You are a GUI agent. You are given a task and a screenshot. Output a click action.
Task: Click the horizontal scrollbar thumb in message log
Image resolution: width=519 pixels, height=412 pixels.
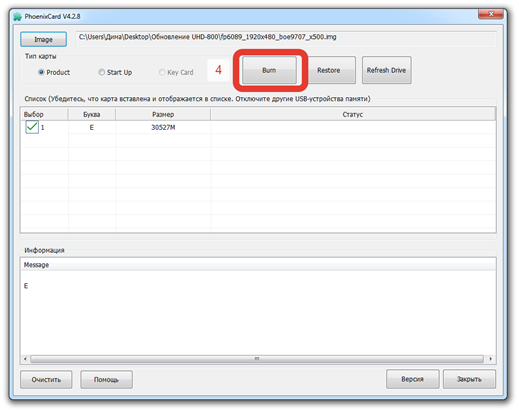[257, 359]
